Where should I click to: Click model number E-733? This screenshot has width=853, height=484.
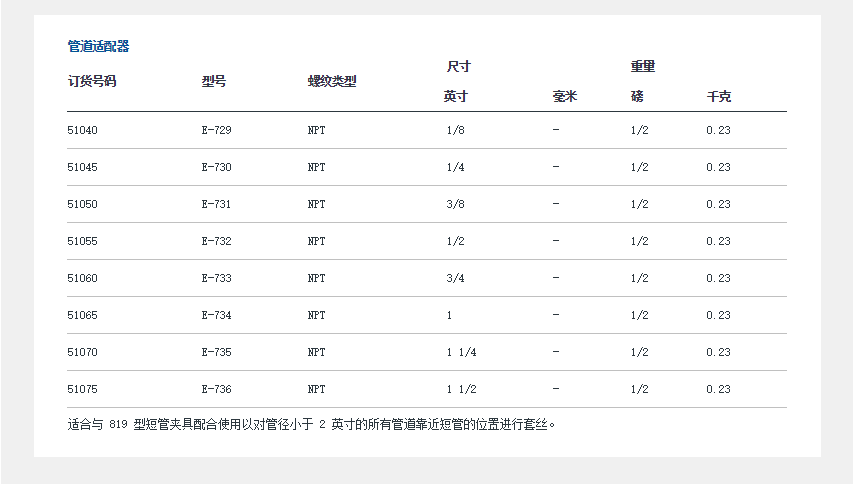pyautogui.click(x=216, y=278)
